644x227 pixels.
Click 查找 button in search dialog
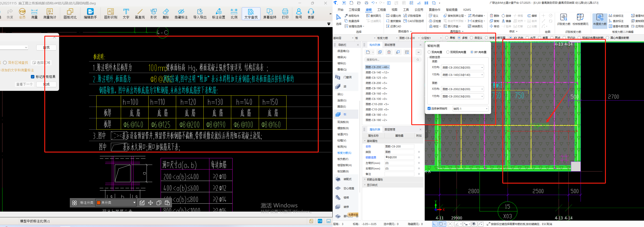46,48
